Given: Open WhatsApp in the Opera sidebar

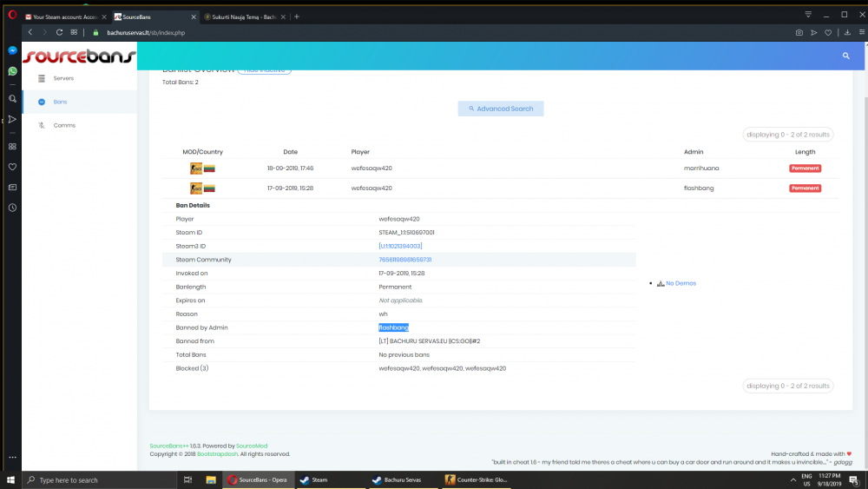Looking at the screenshot, I should tap(12, 71).
